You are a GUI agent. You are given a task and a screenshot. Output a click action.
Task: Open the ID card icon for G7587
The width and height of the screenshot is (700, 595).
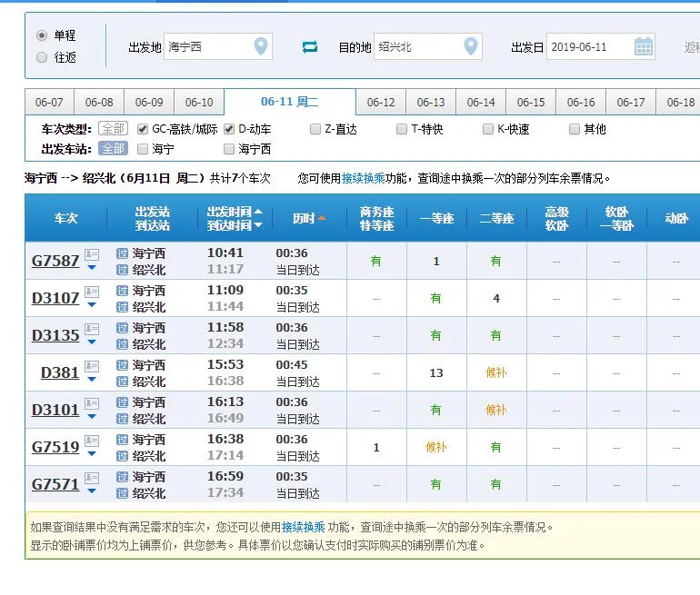tap(92, 254)
